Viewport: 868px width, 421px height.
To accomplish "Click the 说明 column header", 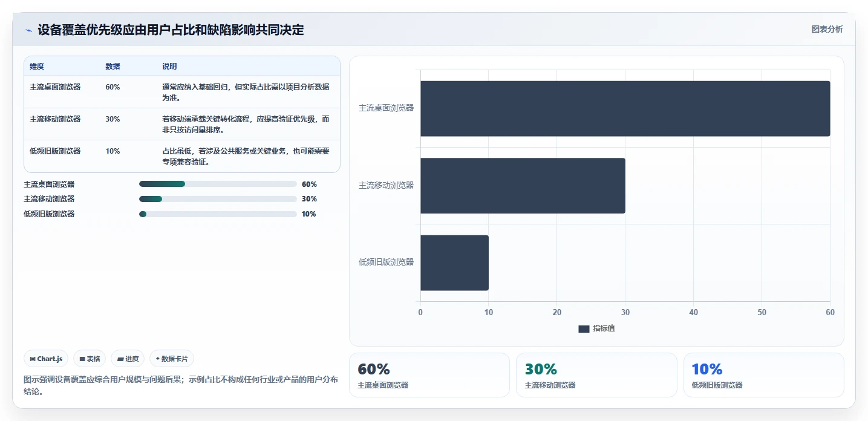I will click(x=169, y=67).
